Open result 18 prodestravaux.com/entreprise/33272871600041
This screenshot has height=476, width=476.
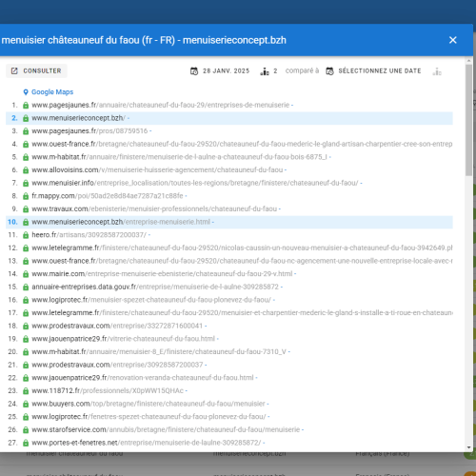coord(117,326)
